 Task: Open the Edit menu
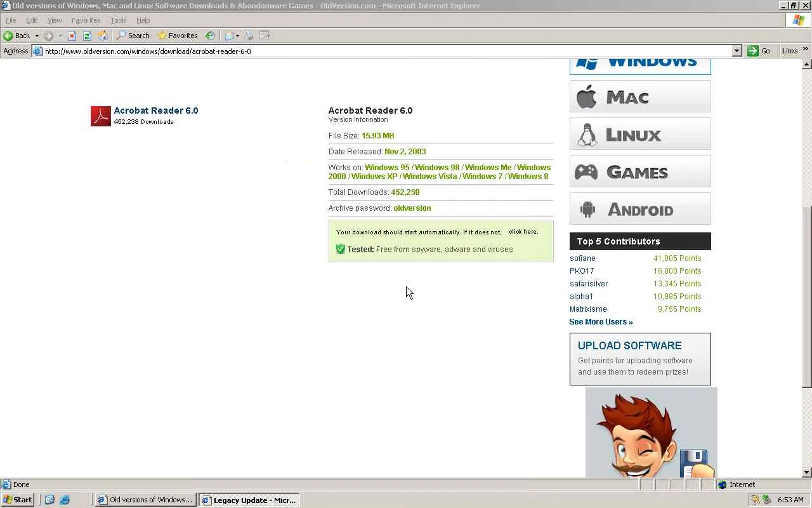(32, 20)
